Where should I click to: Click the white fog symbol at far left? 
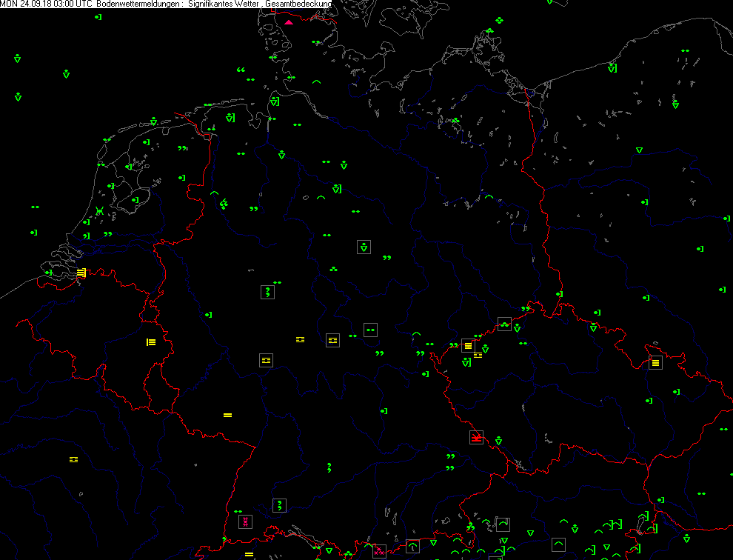[73, 459]
